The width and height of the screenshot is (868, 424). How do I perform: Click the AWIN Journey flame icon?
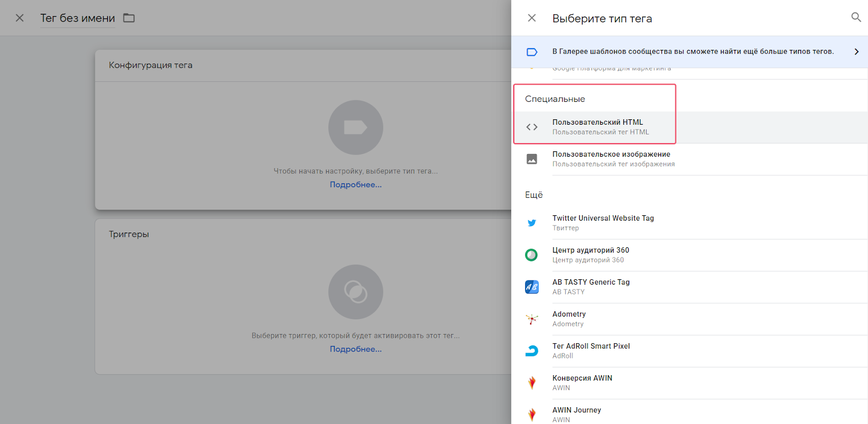click(532, 415)
